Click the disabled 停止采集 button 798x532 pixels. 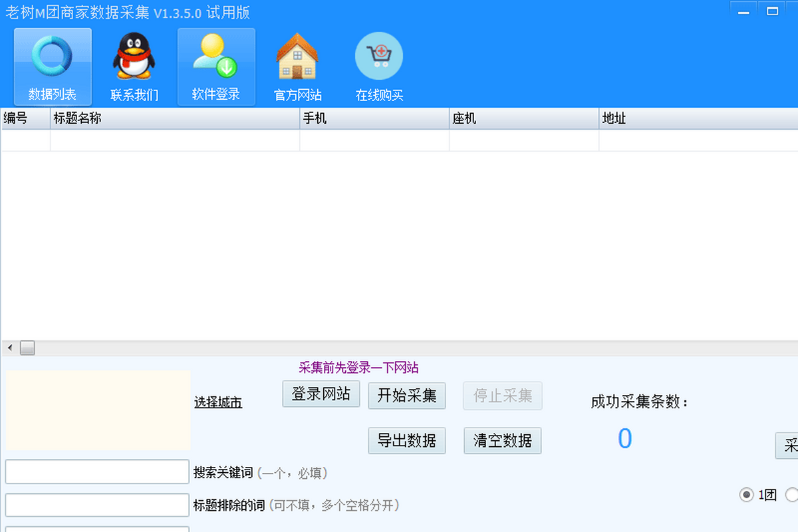tap(503, 396)
